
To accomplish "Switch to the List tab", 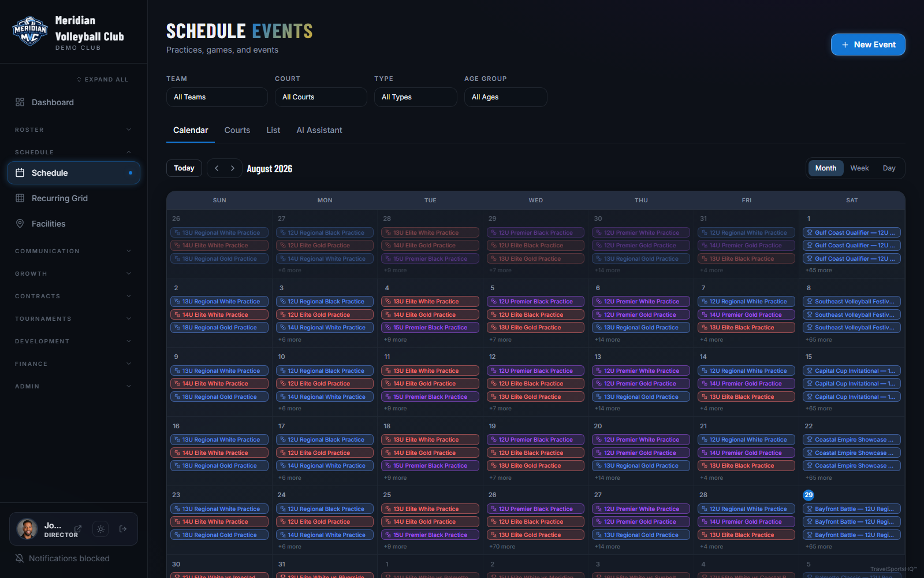I will 273,130.
